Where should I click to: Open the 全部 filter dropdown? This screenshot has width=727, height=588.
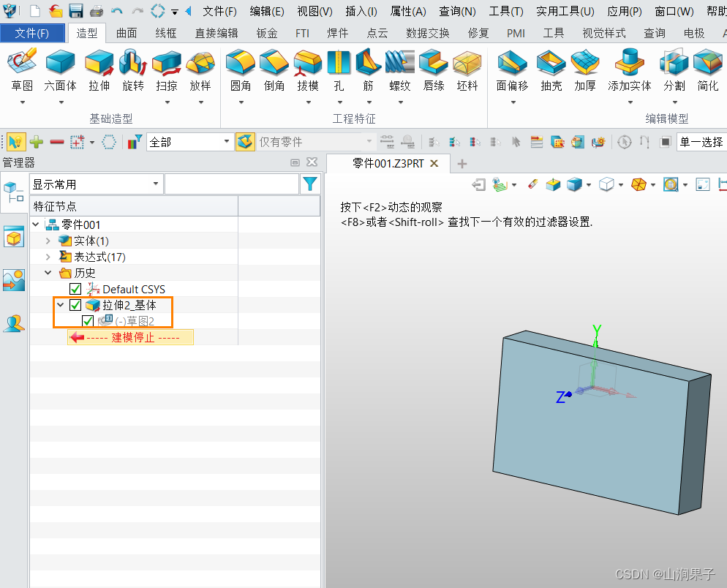[x=189, y=142]
